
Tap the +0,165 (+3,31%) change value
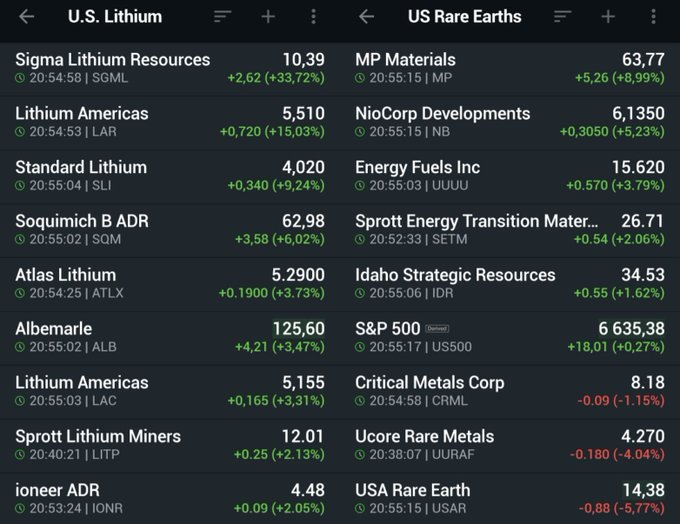[276, 400]
